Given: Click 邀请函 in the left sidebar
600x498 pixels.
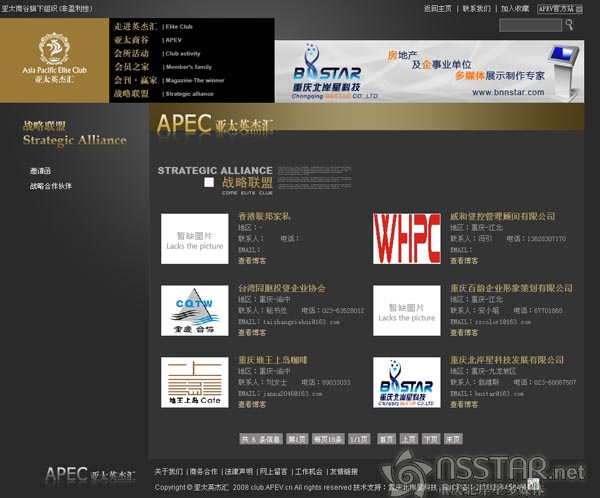Looking at the screenshot, I should [x=41, y=172].
